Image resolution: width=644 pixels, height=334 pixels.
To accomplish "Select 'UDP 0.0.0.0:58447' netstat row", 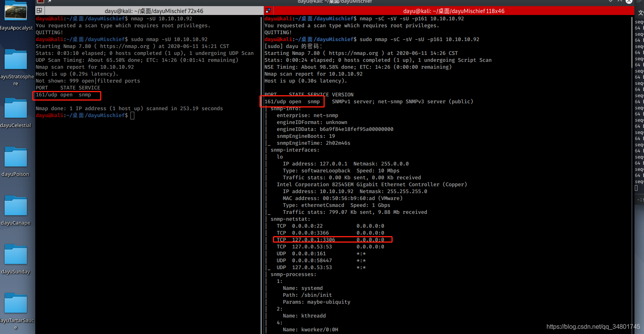I will [321, 260].
